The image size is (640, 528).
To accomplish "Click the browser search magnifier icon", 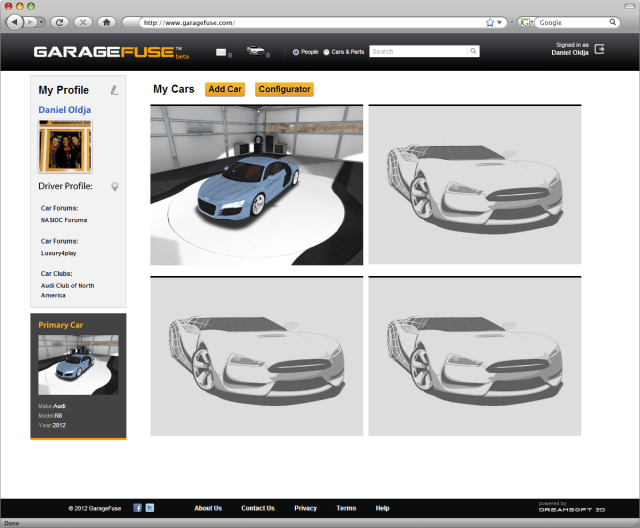I will (613, 22).
